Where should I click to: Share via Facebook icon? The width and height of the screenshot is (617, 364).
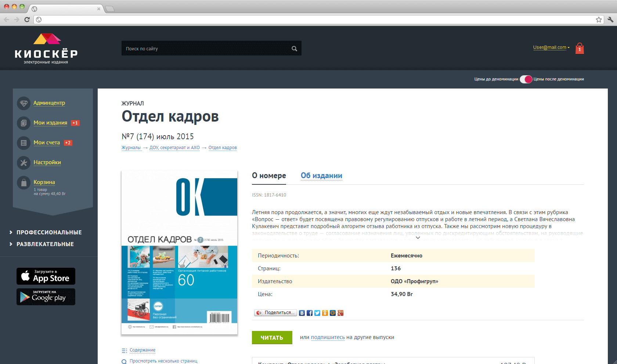pos(310,313)
